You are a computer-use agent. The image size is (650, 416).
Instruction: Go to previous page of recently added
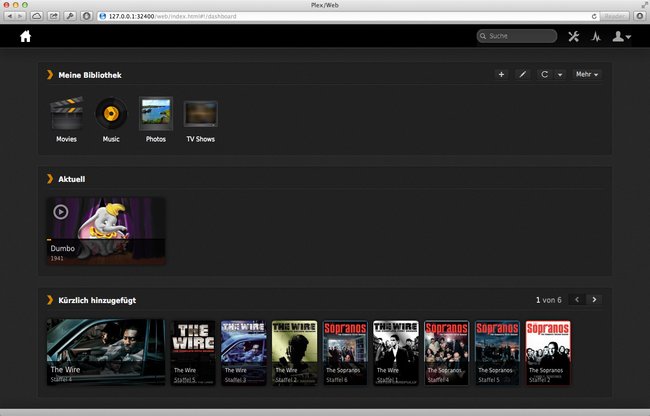[577, 300]
